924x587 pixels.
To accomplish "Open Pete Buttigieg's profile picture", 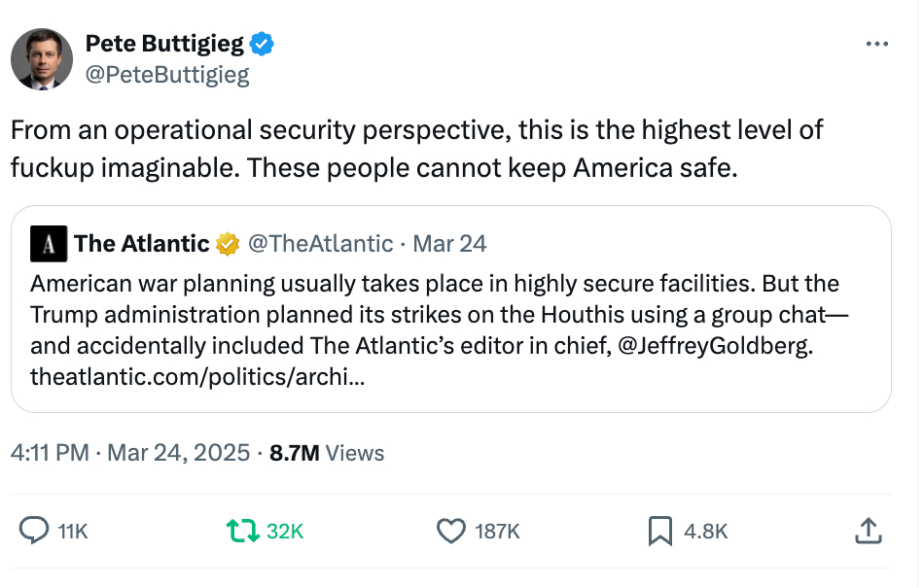I will [x=42, y=60].
